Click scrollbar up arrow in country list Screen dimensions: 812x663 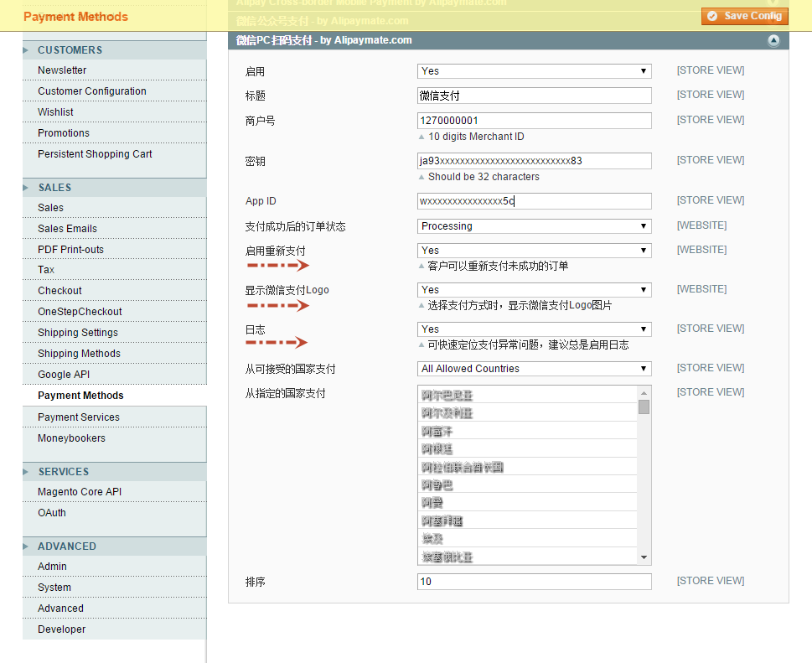coord(644,392)
